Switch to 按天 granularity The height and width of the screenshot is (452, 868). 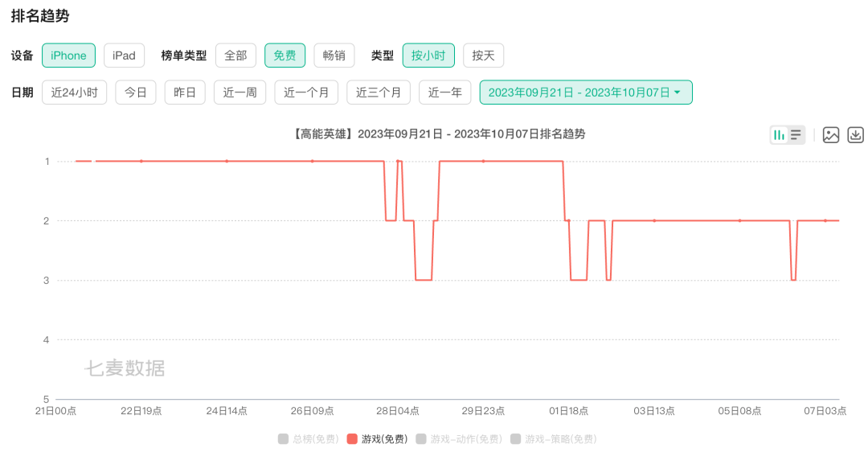483,55
